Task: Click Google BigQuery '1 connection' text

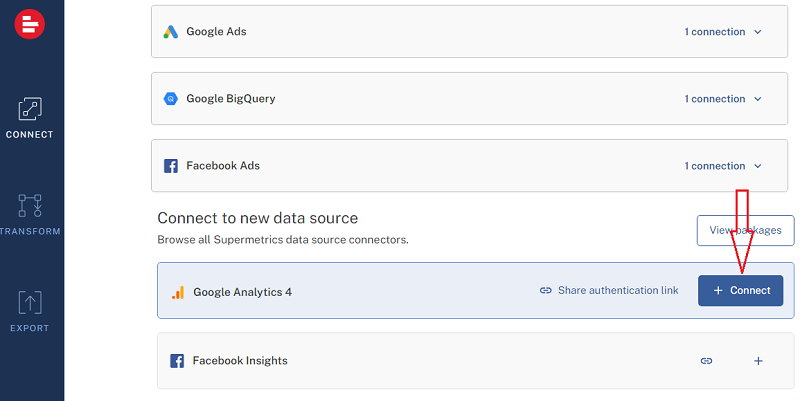Action: pyautogui.click(x=715, y=99)
